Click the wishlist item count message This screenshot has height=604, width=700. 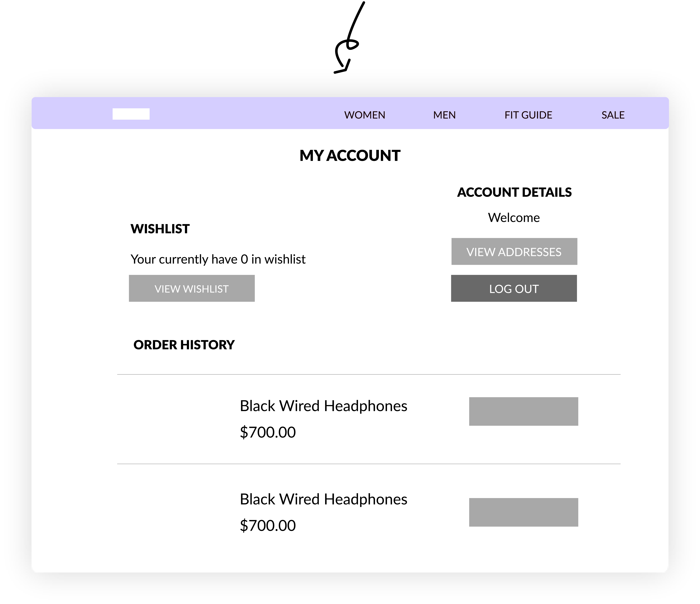click(x=218, y=259)
